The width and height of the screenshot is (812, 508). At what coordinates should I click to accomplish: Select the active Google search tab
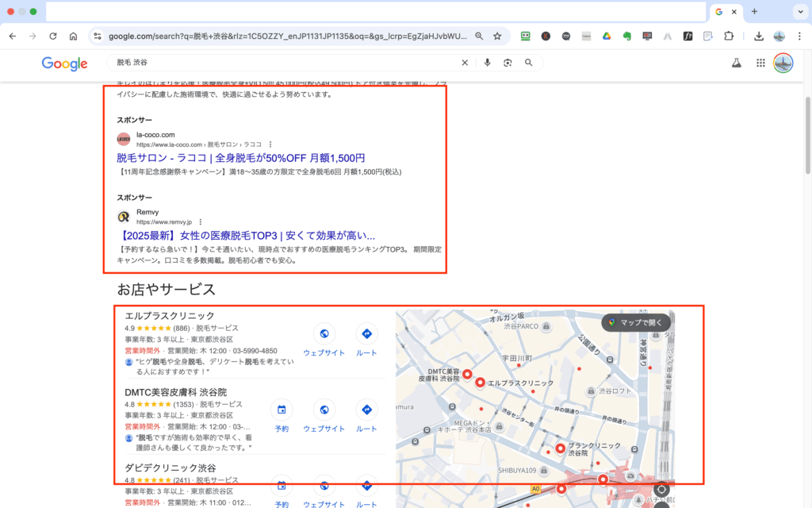[726, 12]
